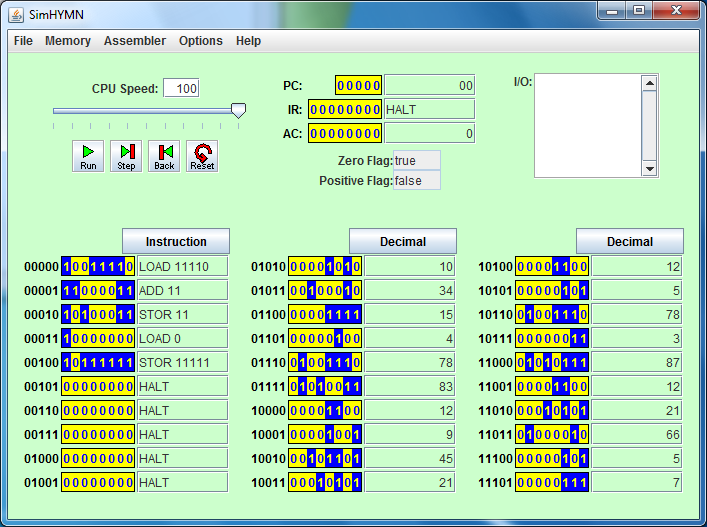Toggle the middle column Decimal header button
707x527 pixels.
pos(403,241)
